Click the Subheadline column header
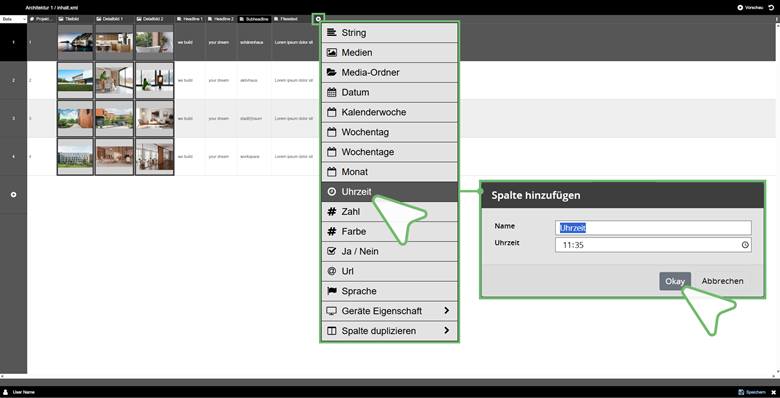Viewport: 780px width, 398px height. point(254,19)
